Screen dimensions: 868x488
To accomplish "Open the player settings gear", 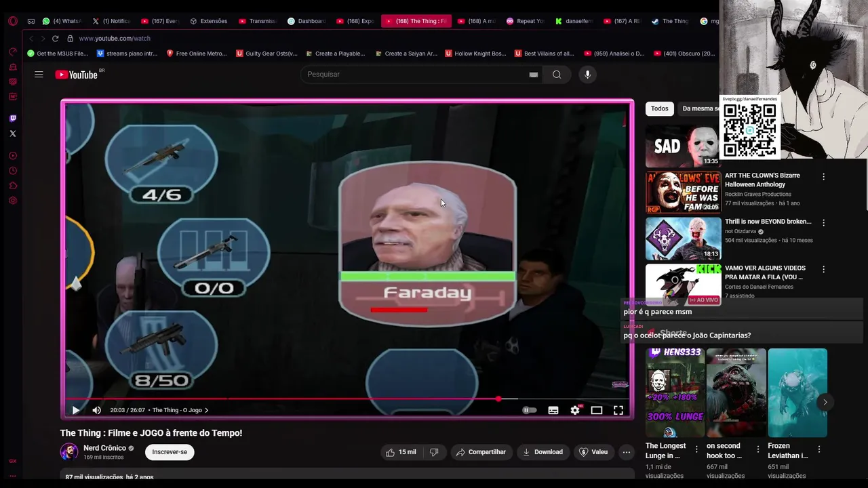I will pyautogui.click(x=575, y=410).
